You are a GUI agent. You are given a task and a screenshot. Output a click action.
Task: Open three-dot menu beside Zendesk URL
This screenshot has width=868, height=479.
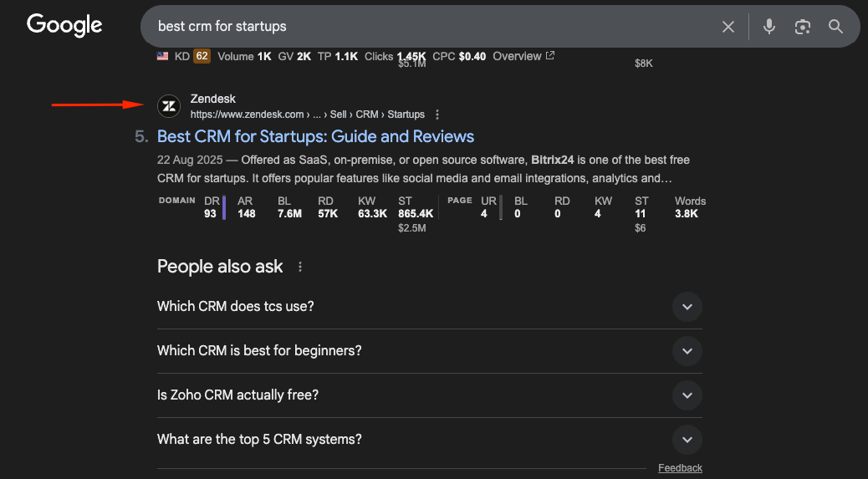(x=437, y=115)
